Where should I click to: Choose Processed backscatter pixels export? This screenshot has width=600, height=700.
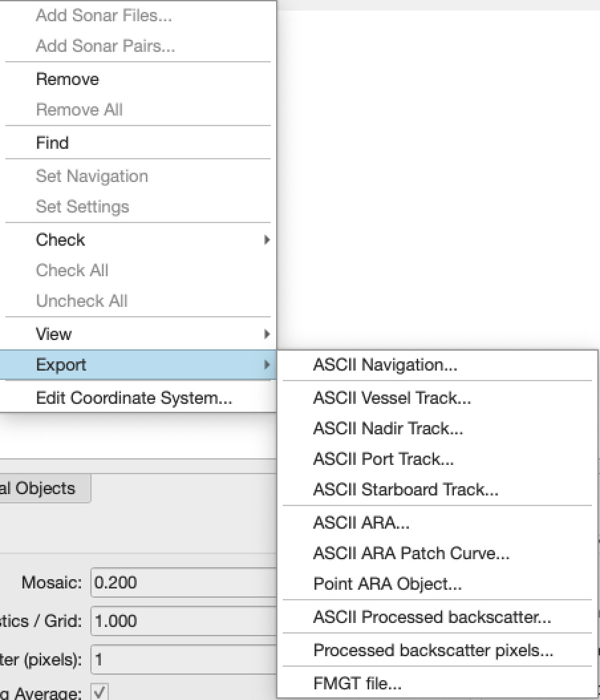click(433, 650)
